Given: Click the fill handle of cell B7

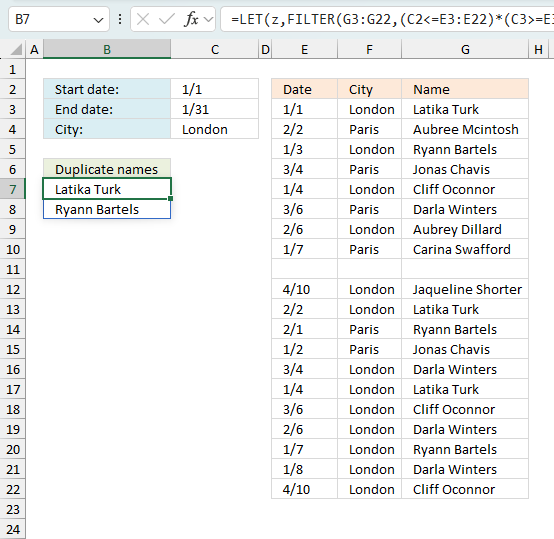Looking at the screenshot, I should point(170,199).
